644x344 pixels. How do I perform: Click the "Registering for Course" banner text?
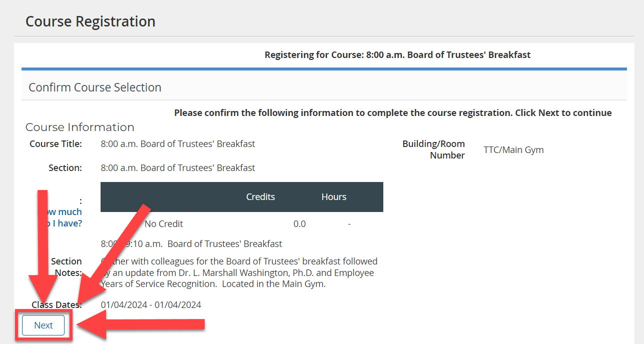(x=397, y=55)
